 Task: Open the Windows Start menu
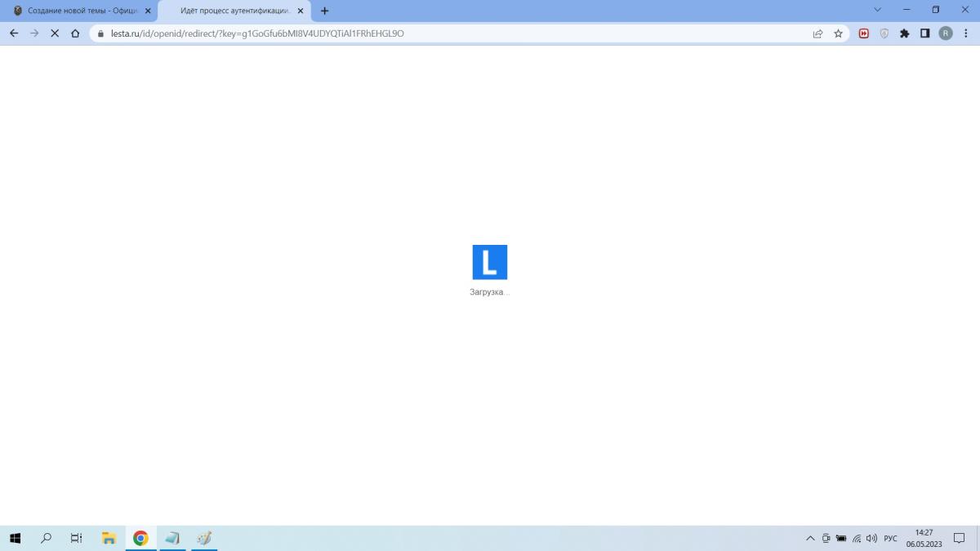pos(15,538)
